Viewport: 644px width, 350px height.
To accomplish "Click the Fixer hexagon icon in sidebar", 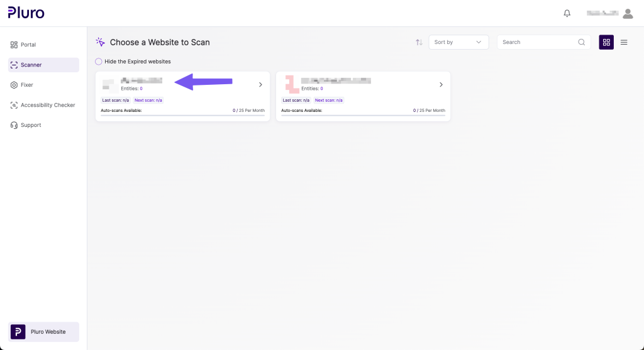I will click(14, 85).
